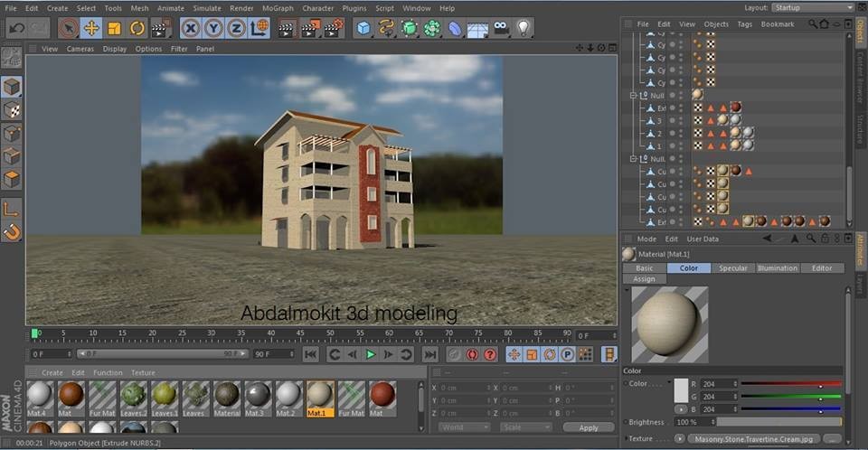868x450 pixels.
Task: Add a Cube primitive object
Action: point(363,28)
